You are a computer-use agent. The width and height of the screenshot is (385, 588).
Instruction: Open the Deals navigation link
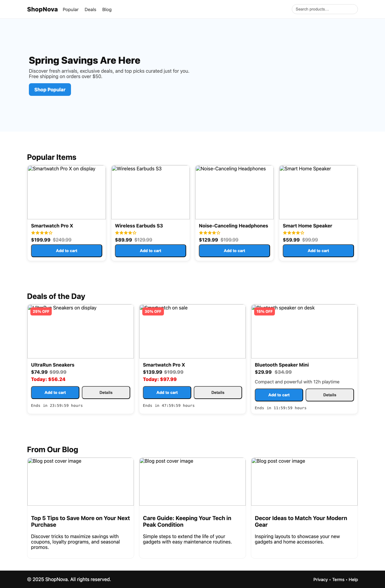tap(90, 9)
